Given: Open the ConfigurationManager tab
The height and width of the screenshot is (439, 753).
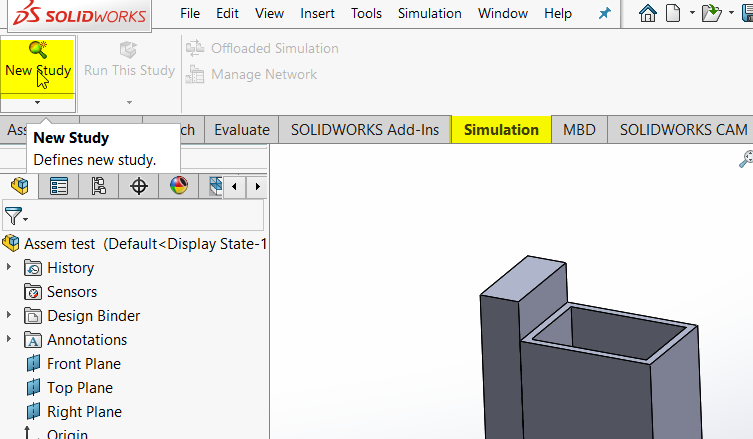Looking at the screenshot, I should 98,186.
